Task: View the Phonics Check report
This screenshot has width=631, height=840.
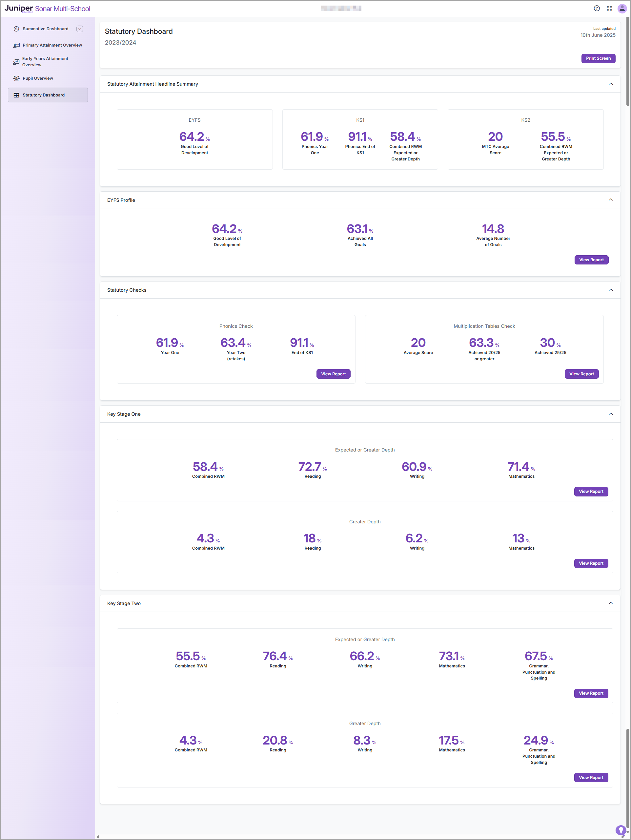Action: pos(333,374)
